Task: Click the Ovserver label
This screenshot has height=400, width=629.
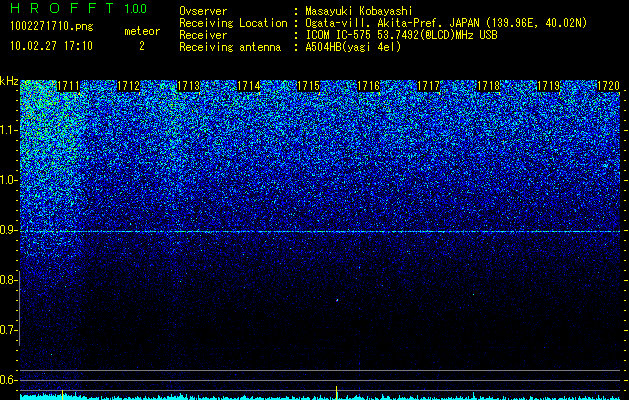Action: [203, 11]
